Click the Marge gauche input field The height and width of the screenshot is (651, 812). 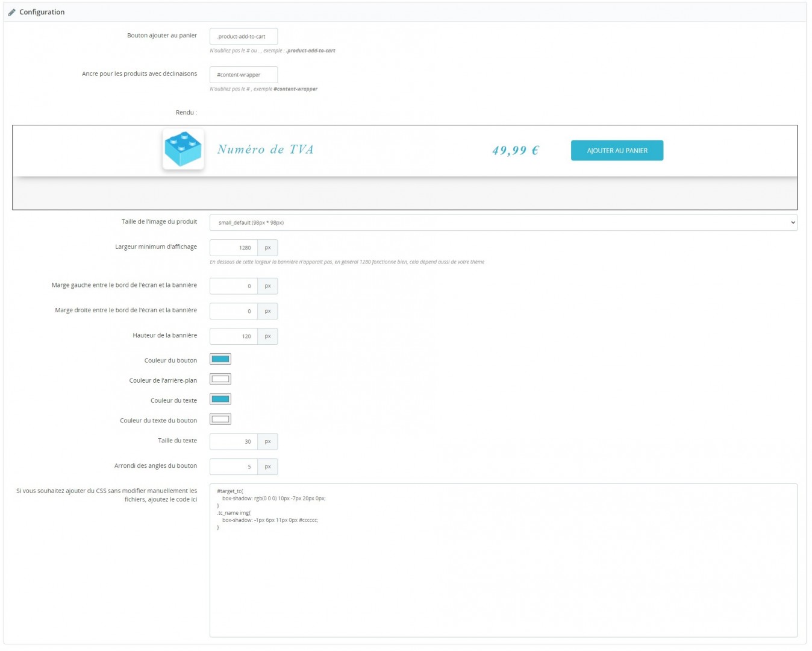234,286
